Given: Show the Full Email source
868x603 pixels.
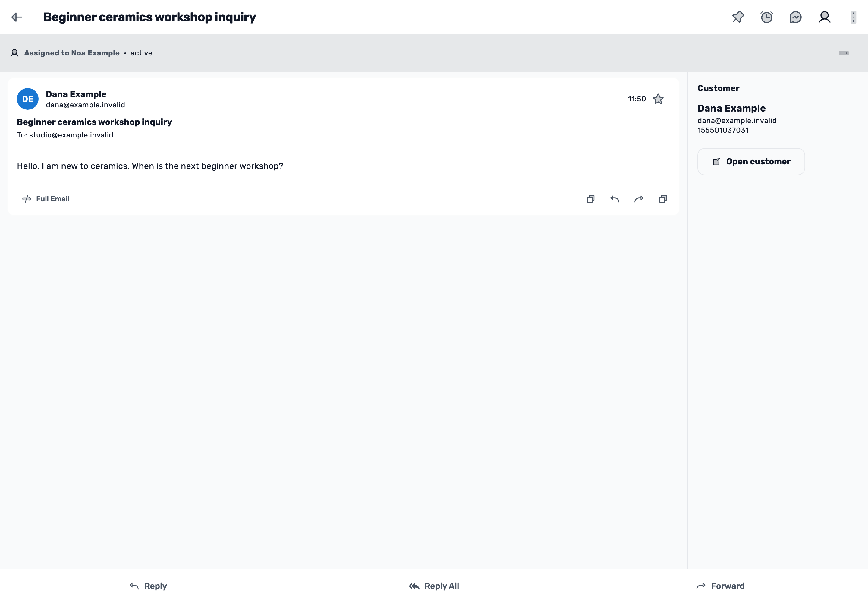Looking at the screenshot, I should [x=46, y=199].
